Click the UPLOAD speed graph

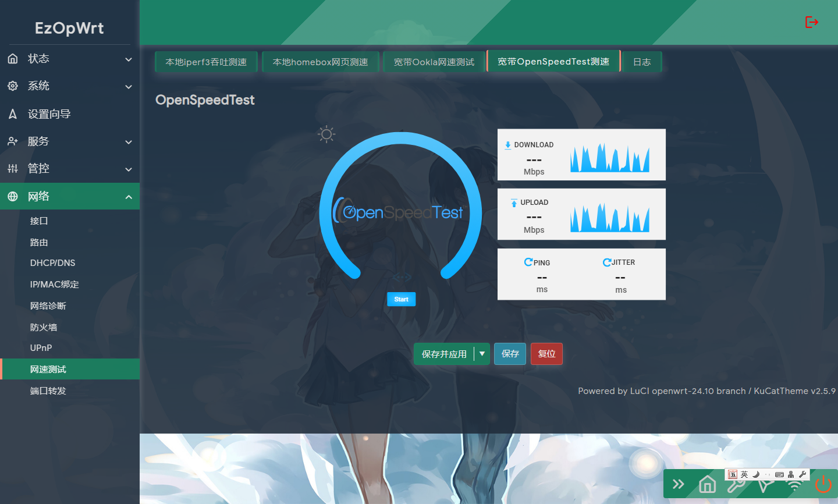[x=610, y=217]
